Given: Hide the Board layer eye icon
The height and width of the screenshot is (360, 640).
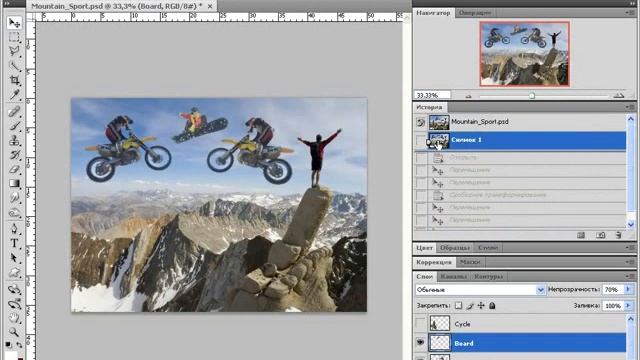Looking at the screenshot, I should point(420,343).
